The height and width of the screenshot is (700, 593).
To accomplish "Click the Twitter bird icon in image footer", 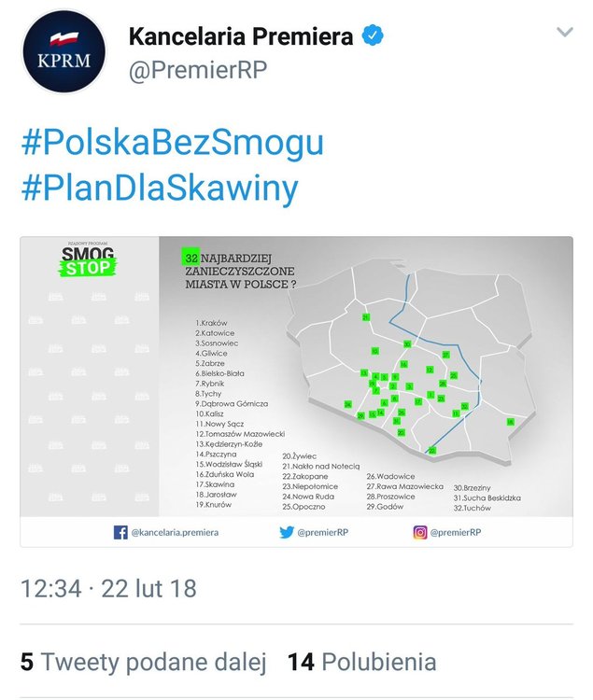I will (287, 532).
